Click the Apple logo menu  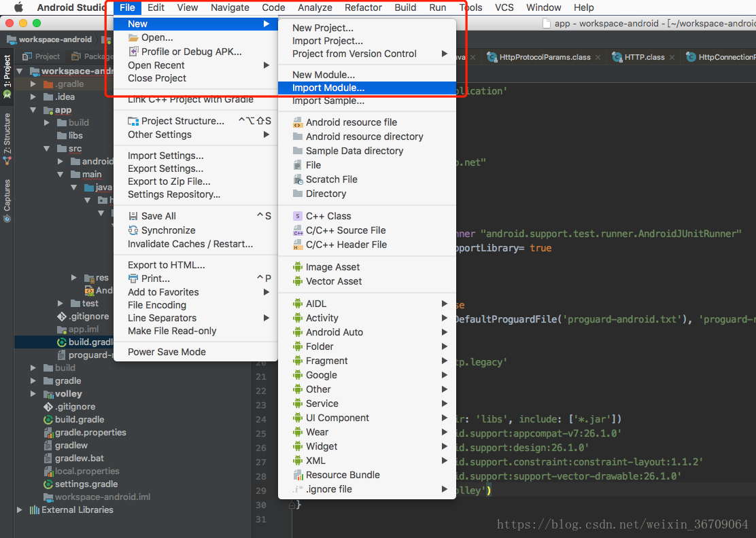click(x=18, y=7)
